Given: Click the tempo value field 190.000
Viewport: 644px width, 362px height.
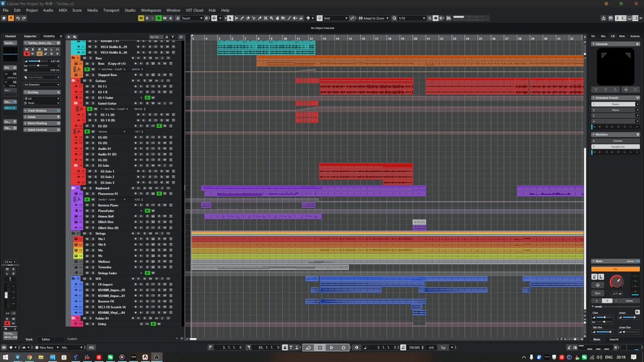Looking at the screenshot, I should [x=414, y=348].
